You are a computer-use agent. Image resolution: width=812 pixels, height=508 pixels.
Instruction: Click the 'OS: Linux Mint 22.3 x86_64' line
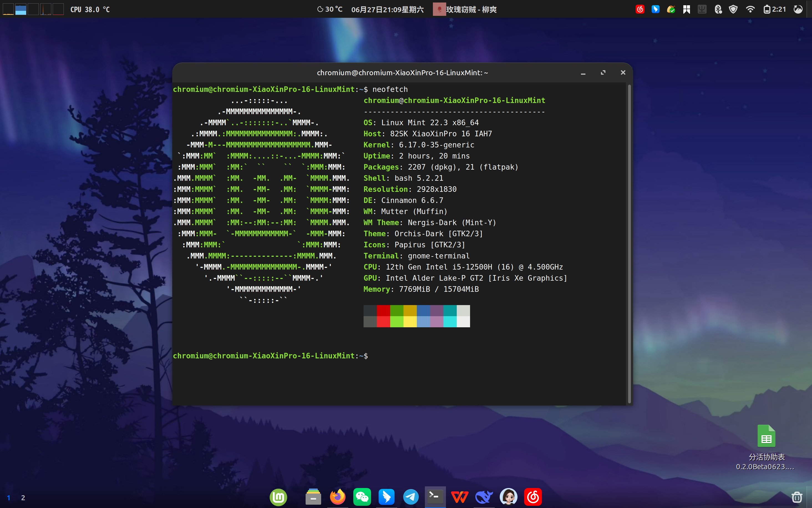point(421,123)
